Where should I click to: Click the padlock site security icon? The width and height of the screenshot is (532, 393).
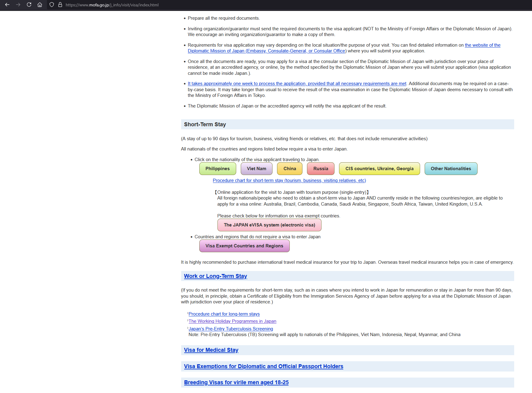pos(60,5)
